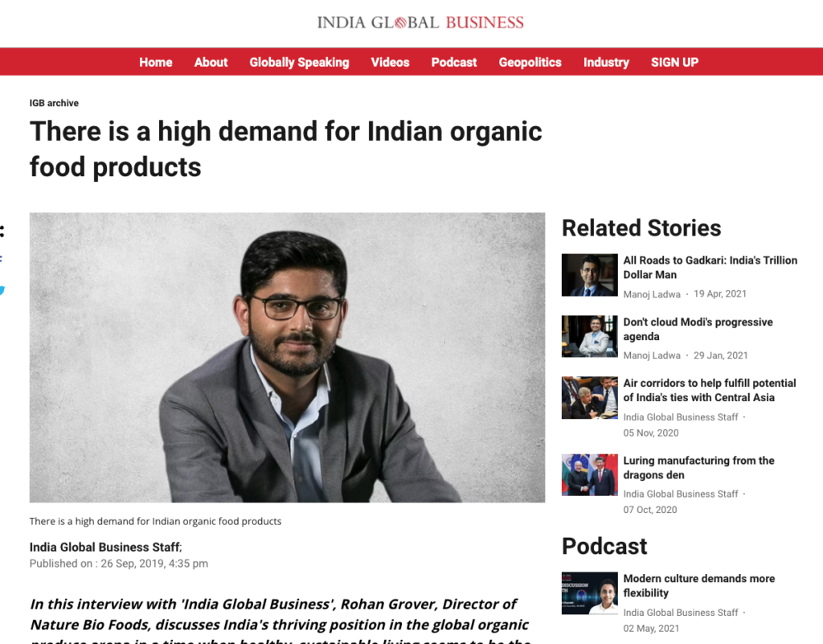
Task: Open the Home menu item
Action: pos(156,62)
